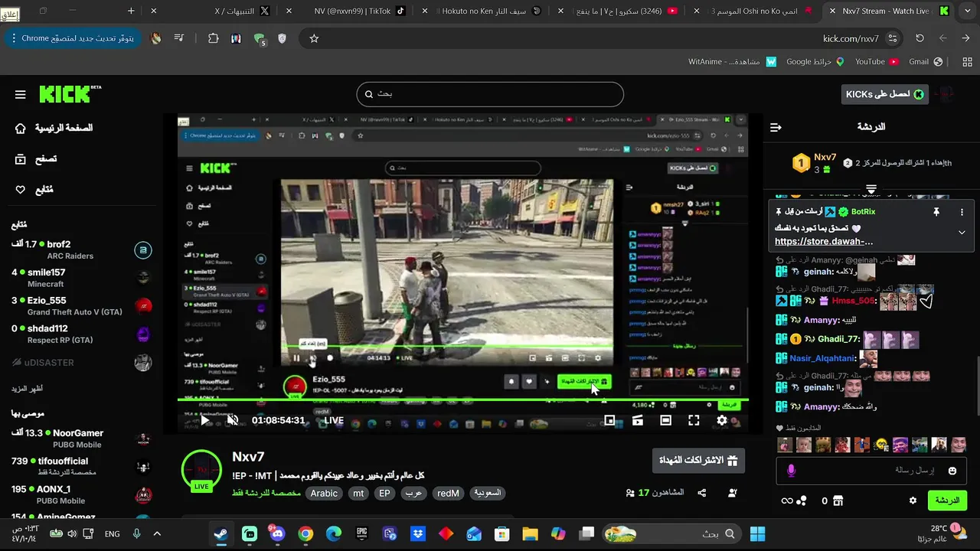
Task: Open the emoji picker in chat
Action: coord(952,471)
